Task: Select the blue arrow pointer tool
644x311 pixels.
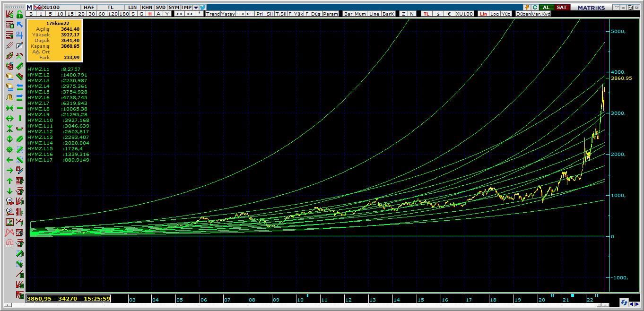Action: [x=19, y=25]
